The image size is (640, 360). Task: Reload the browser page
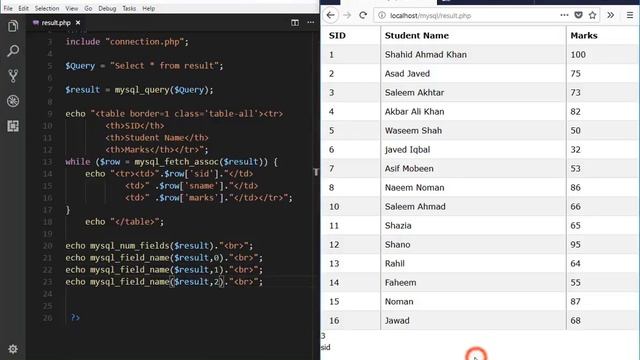tap(363, 16)
